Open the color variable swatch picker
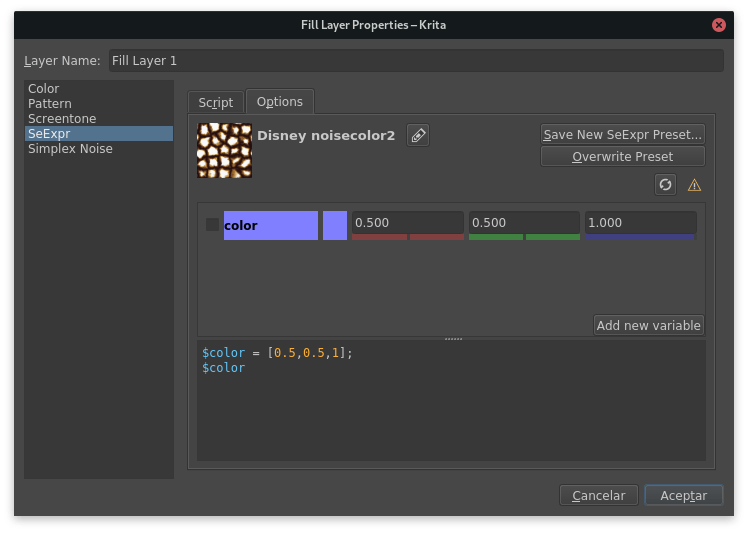Viewport: 748px width, 533px height. coord(334,225)
